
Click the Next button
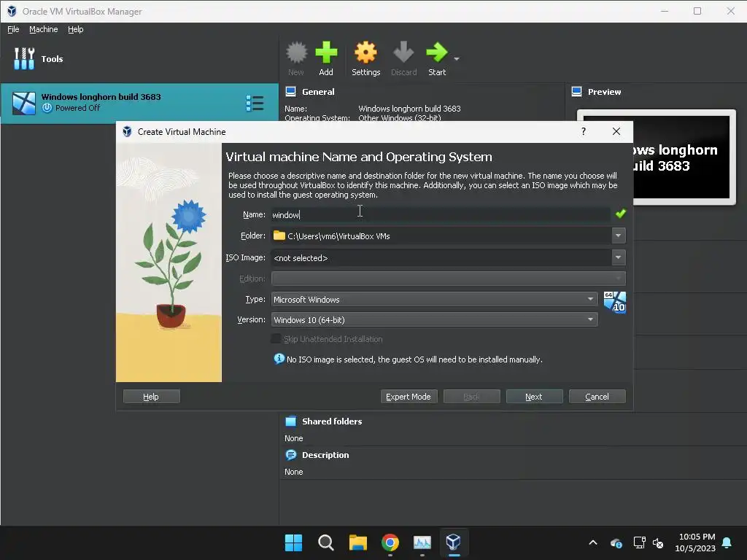(534, 397)
